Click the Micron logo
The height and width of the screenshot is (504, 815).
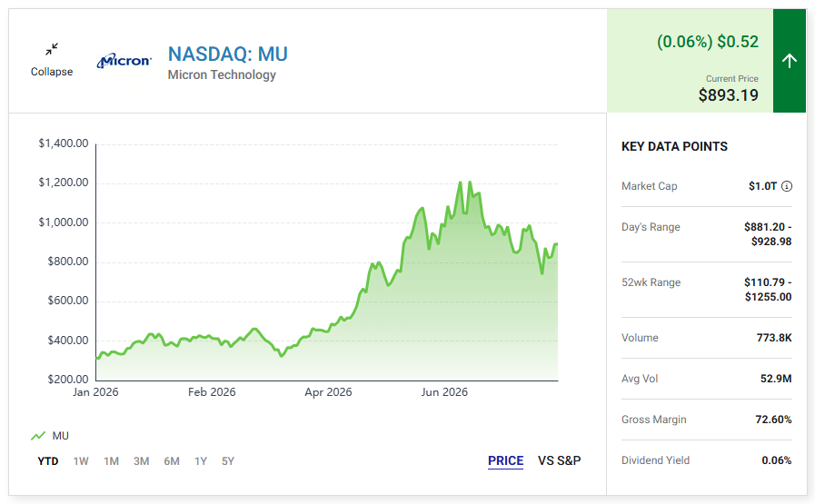click(x=124, y=61)
